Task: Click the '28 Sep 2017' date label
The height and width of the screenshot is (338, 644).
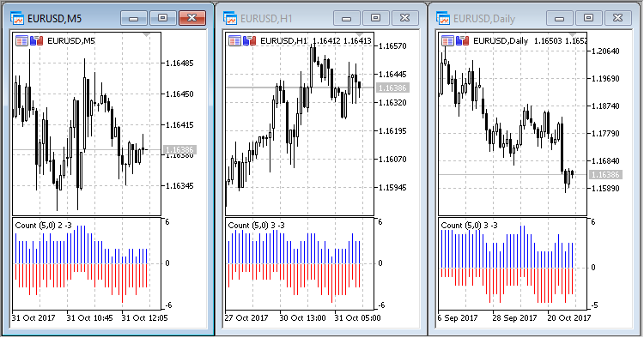Action: tap(514, 318)
